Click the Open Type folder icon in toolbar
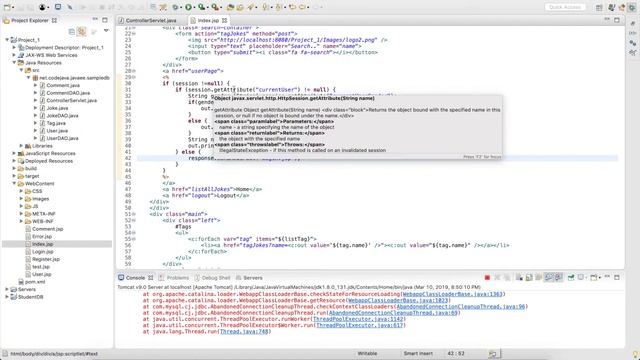Viewport: 640px width, 360px height. pos(230,7)
